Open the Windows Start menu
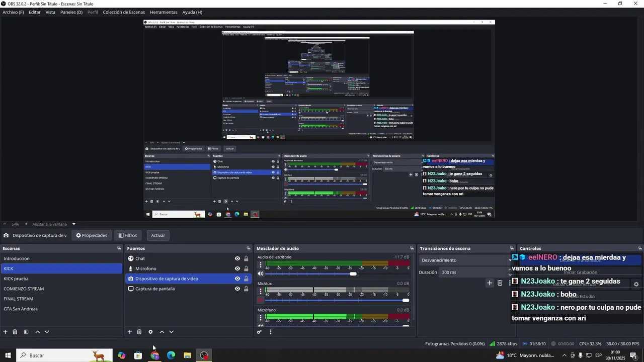The image size is (644, 362). [8, 355]
